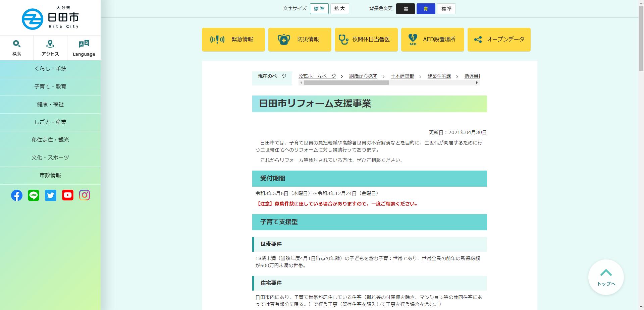Set background color to 黒
Image resolution: width=644 pixels, height=310 pixels.
406,9
